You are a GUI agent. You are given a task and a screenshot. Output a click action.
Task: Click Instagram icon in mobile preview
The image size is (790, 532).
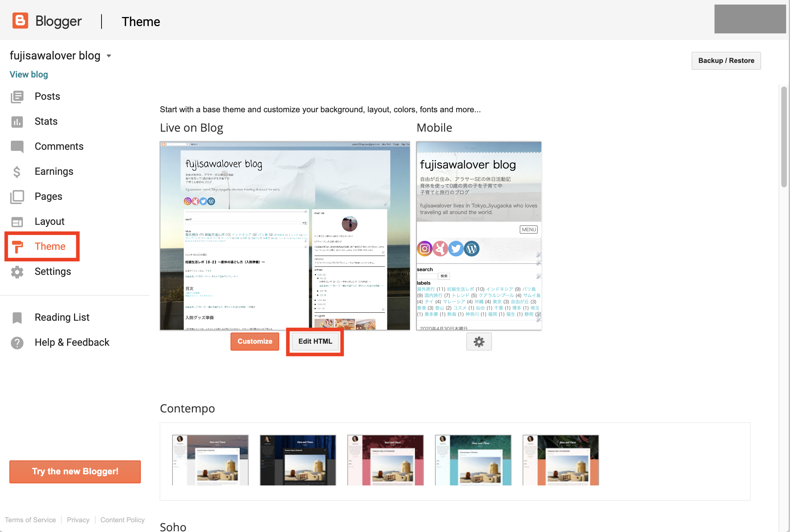[x=425, y=248]
